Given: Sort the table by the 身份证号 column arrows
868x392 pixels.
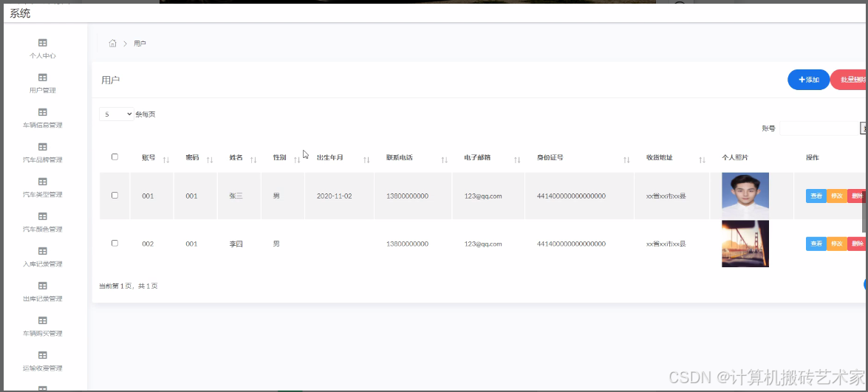Looking at the screenshot, I should point(626,159).
